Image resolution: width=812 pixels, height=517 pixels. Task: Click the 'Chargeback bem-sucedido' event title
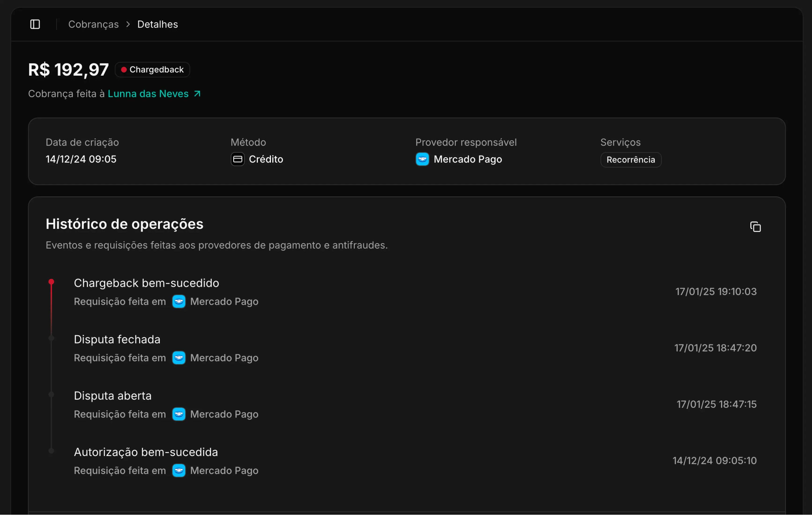[x=146, y=283]
